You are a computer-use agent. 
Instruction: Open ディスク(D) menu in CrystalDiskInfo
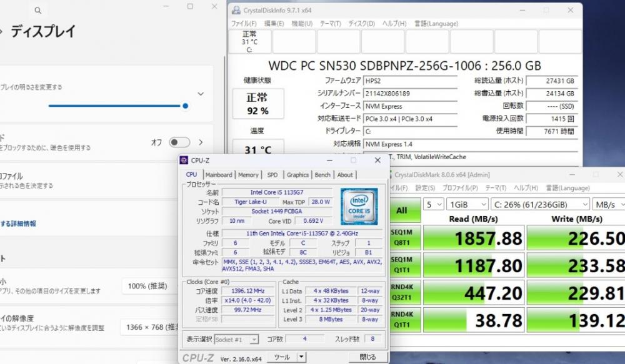[361, 24]
